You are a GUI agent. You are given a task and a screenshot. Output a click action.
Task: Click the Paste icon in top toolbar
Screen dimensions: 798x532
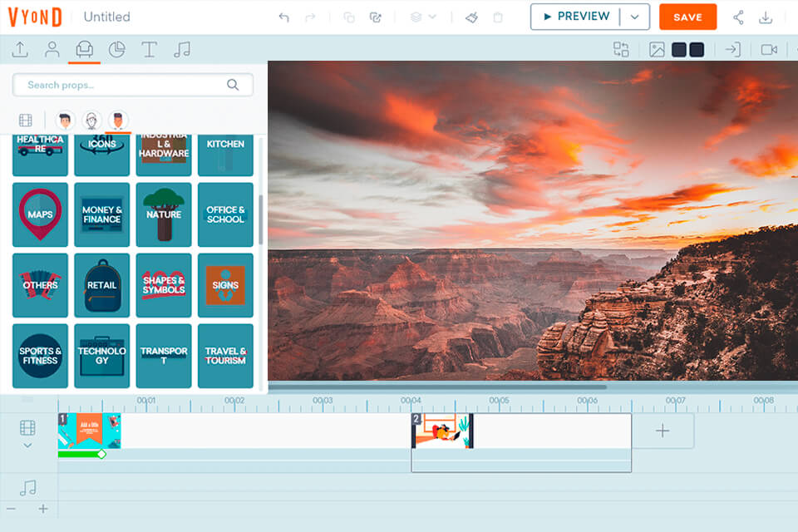376,17
